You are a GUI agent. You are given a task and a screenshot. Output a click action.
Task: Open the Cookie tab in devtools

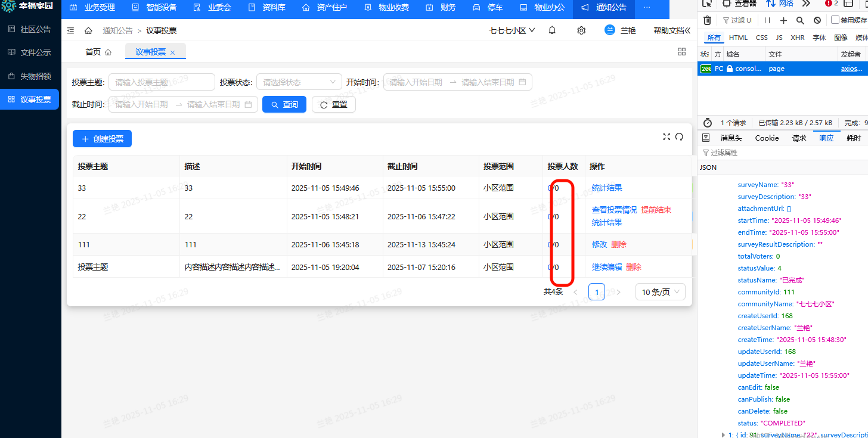767,138
